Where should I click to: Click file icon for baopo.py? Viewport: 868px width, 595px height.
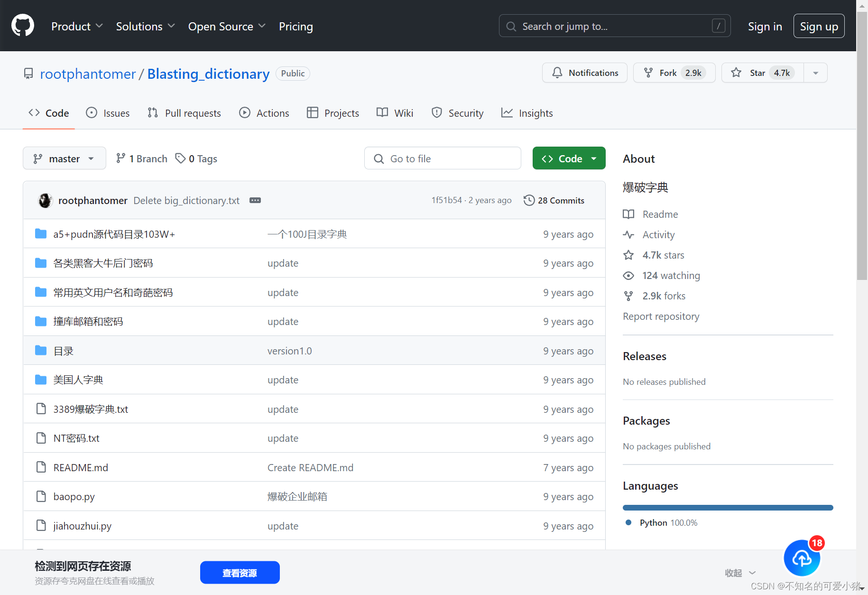coord(41,496)
